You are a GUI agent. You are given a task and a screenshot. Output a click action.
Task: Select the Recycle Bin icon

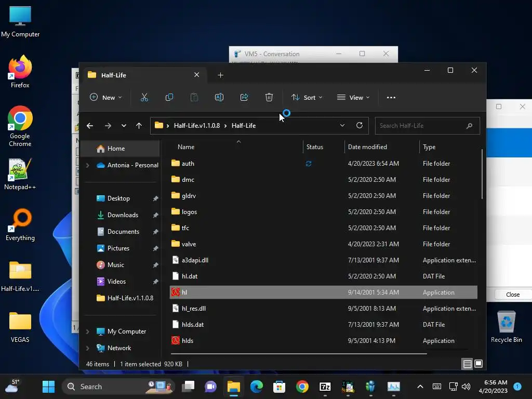tap(506, 327)
